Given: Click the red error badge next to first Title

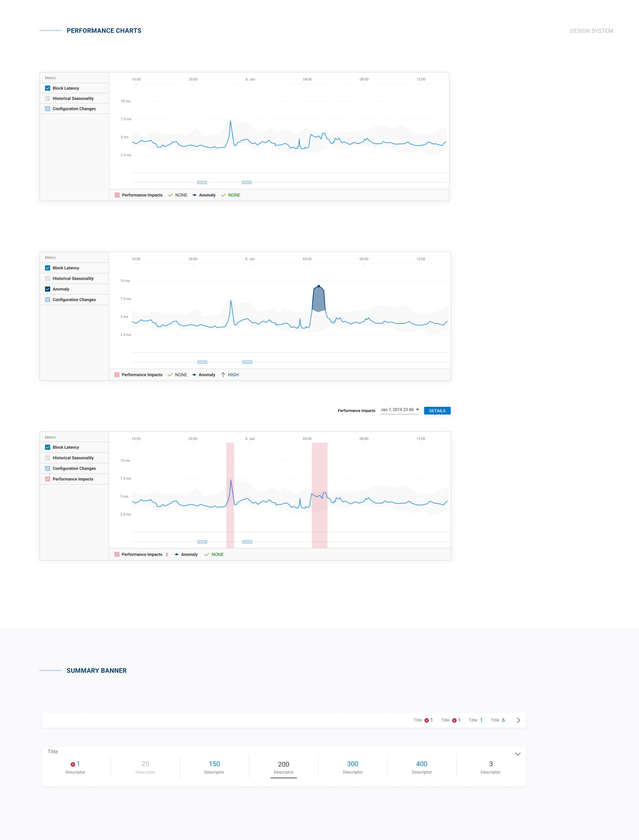Looking at the screenshot, I should pyautogui.click(x=428, y=720).
